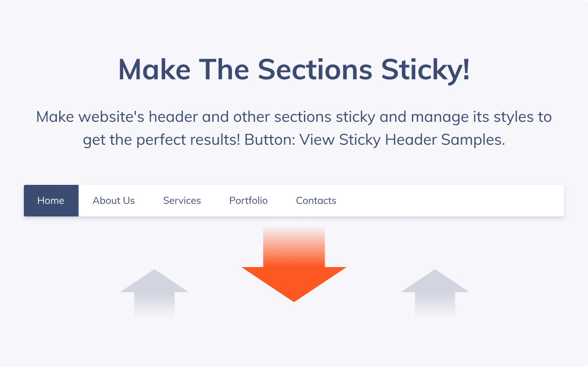Open the Portfolio menu item
588x386 pixels.
pos(248,201)
